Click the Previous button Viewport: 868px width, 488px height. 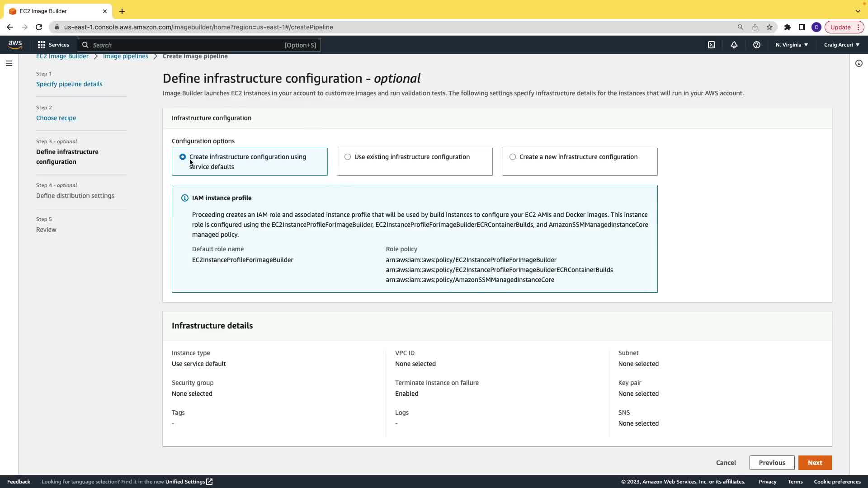pyautogui.click(x=772, y=463)
